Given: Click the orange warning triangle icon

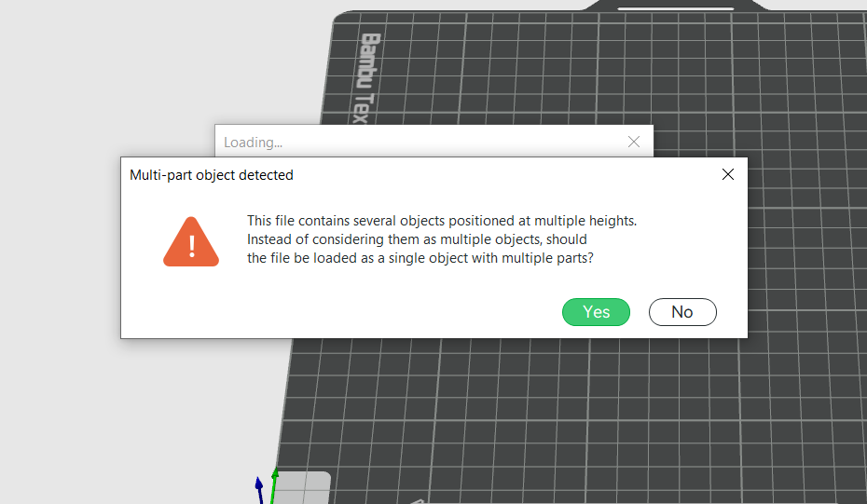Looking at the screenshot, I should [x=191, y=242].
